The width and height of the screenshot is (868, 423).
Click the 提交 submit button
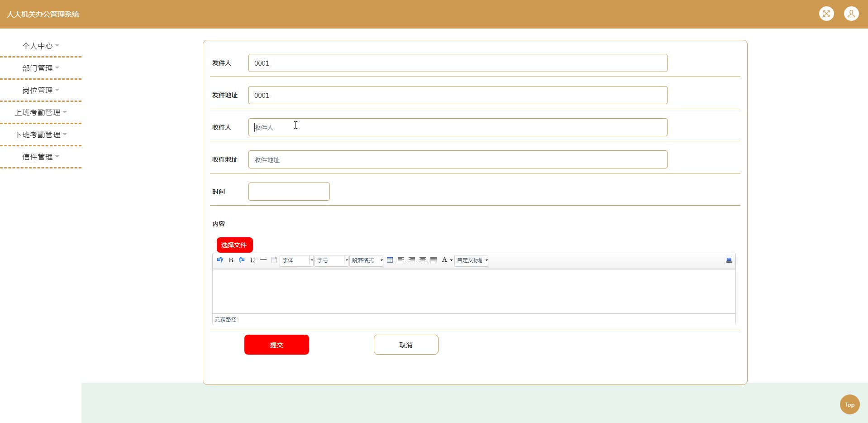point(277,345)
